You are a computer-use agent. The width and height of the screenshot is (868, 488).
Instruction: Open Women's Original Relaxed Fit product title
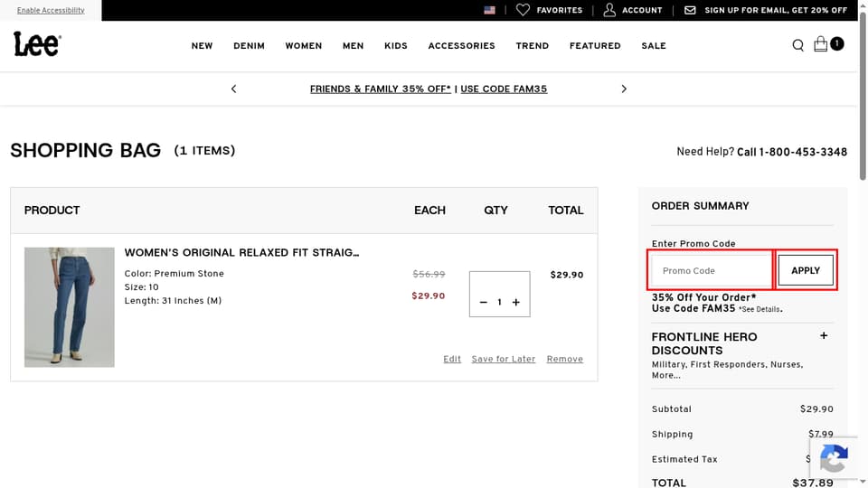pyautogui.click(x=241, y=252)
